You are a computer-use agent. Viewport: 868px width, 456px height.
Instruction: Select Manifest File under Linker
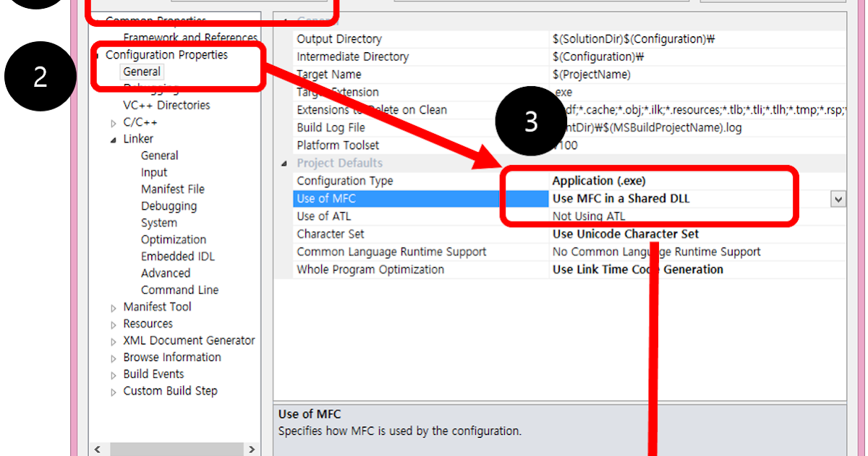[x=173, y=189]
